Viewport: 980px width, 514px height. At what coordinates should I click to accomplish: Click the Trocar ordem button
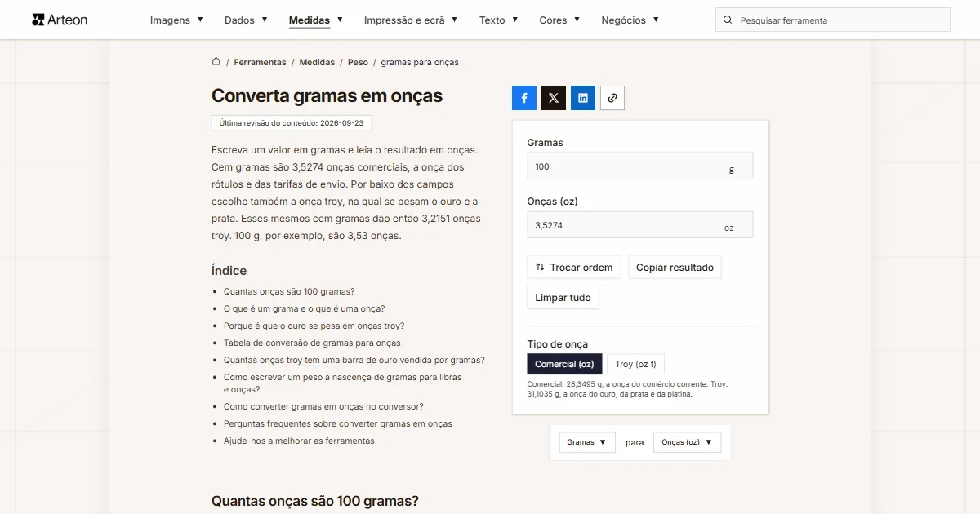click(574, 268)
